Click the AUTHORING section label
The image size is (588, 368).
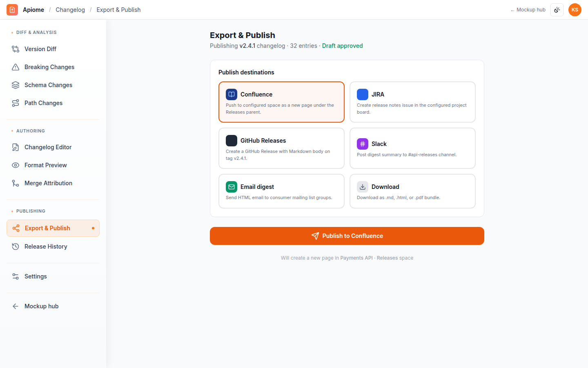tap(31, 131)
